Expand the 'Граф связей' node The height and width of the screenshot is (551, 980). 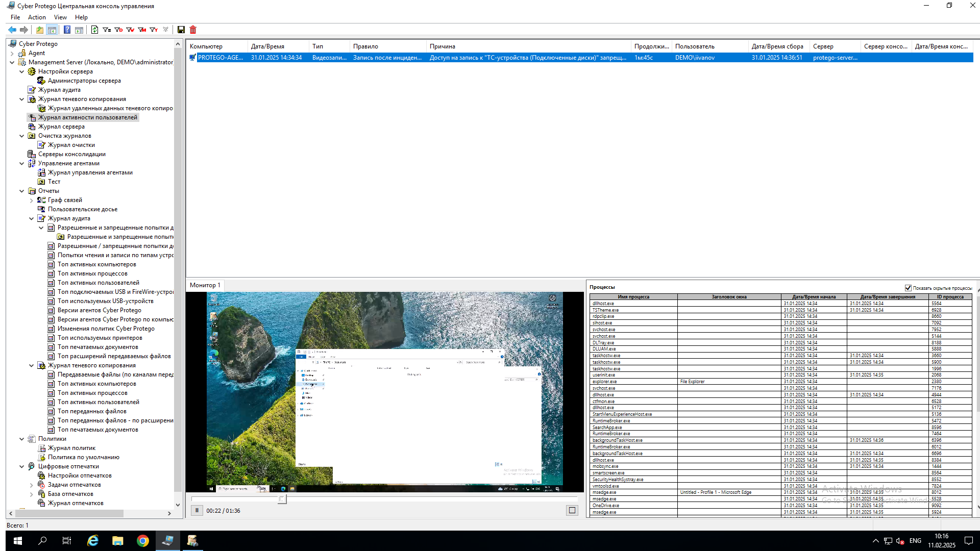pos(31,200)
